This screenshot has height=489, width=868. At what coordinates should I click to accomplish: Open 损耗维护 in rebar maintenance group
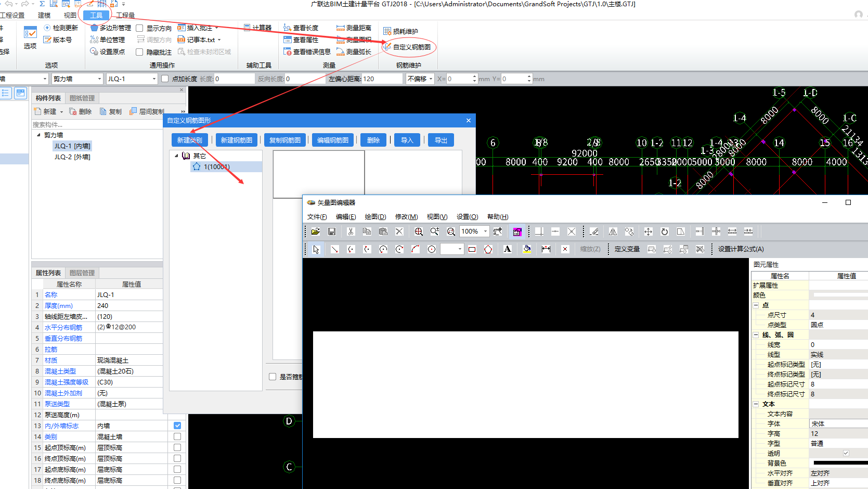coord(400,31)
